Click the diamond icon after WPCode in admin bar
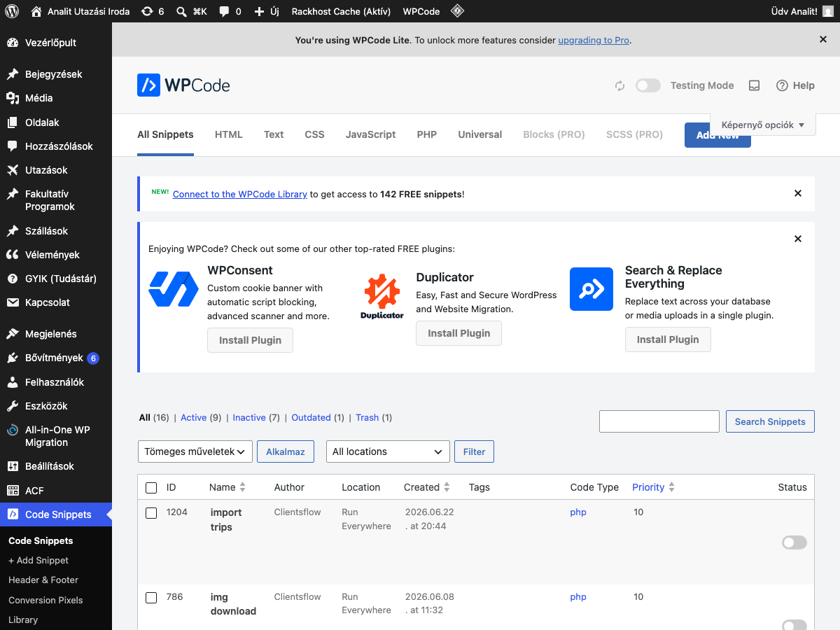 [x=457, y=11]
